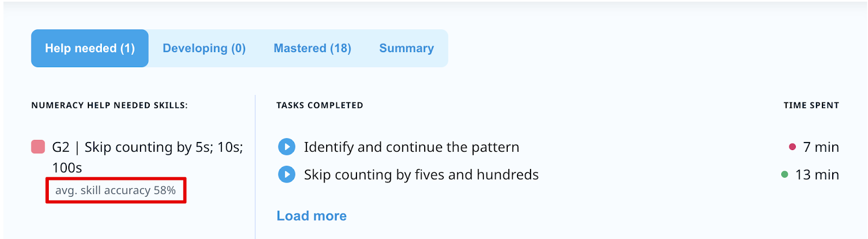Play the Skip counting by fives task
The width and height of the screenshot is (868, 239).
(x=286, y=175)
